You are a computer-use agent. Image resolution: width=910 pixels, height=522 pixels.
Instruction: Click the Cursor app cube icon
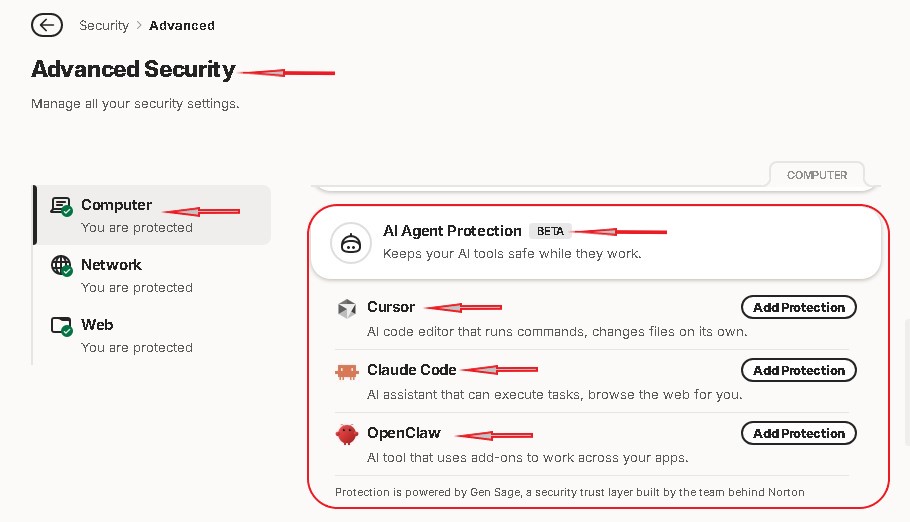coord(346,308)
